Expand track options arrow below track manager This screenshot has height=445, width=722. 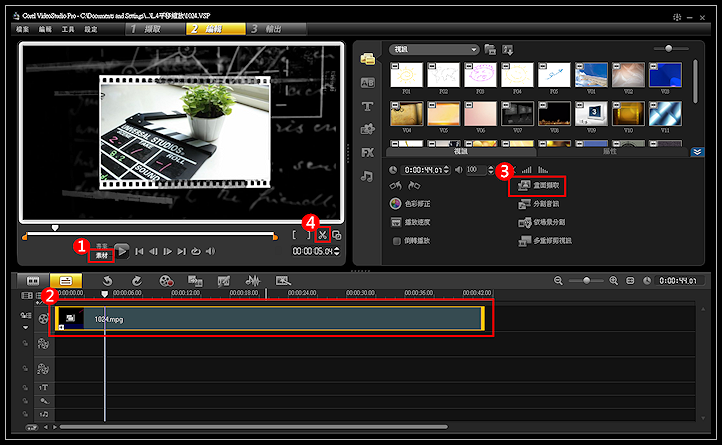pos(25,328)
